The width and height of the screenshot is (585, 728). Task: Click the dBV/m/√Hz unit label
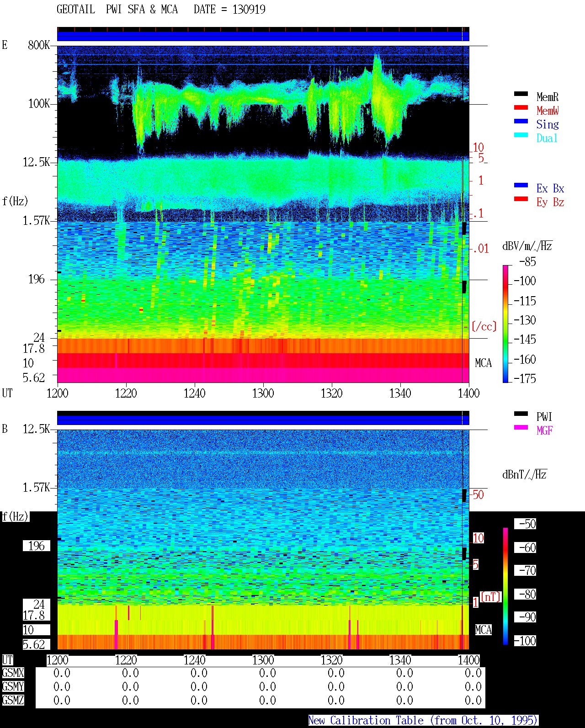point(527,246)
